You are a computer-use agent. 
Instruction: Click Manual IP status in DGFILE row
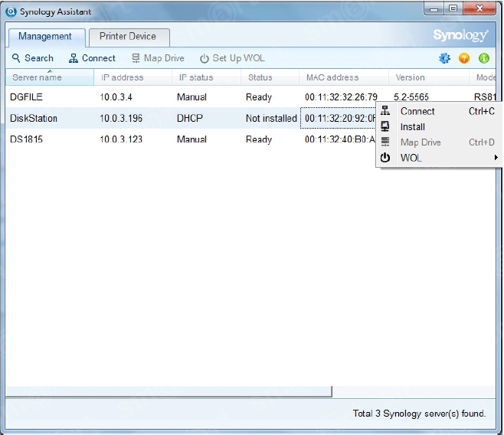tap(191, 97)
